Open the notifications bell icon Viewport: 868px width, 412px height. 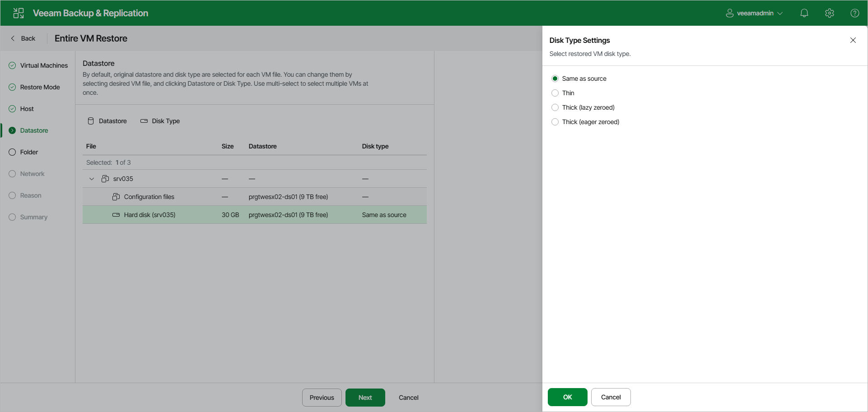(804, 13)
